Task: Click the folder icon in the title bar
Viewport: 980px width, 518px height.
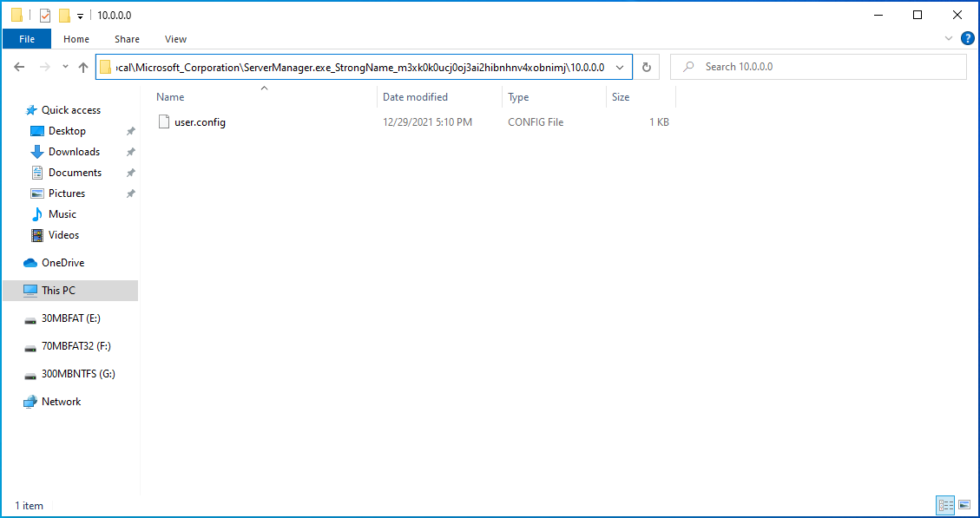Action: pos(16,16)
